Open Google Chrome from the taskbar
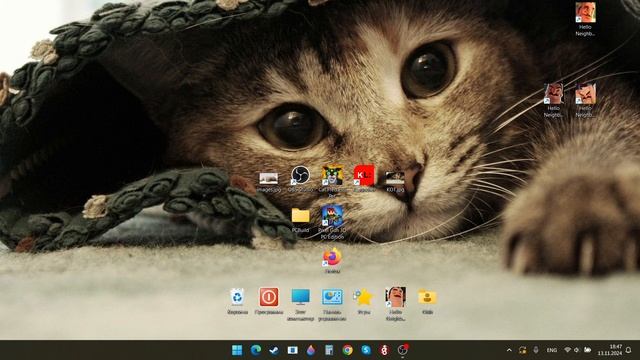The height and width of the screenshot is (360, 640). point(347,350)
